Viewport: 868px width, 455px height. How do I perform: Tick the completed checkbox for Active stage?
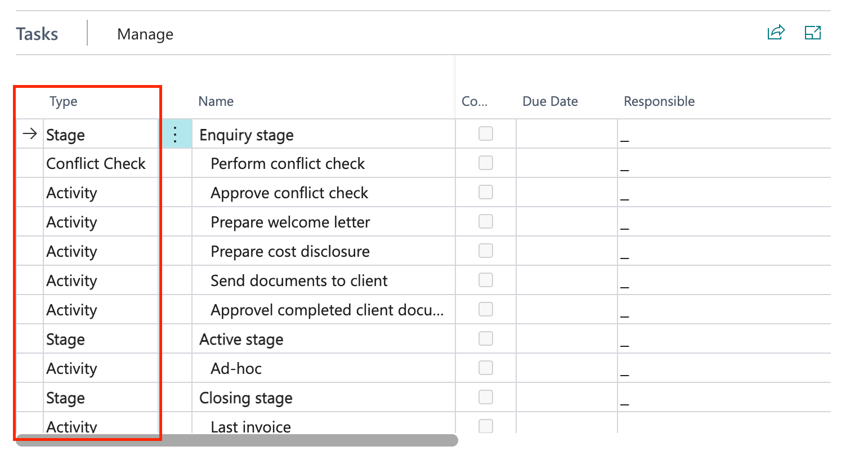click(486, 338)
